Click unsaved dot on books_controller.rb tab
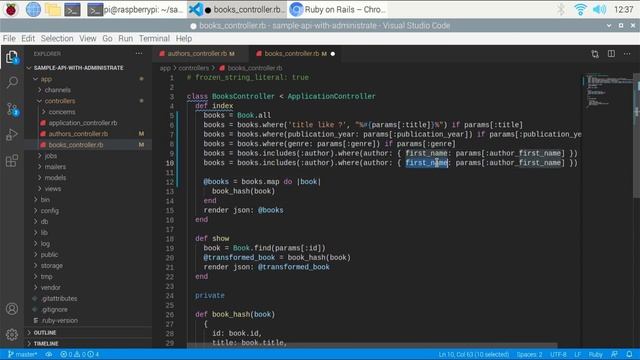Image resolution: width=640 pixels, height=360 pixels. click(333, 54)
